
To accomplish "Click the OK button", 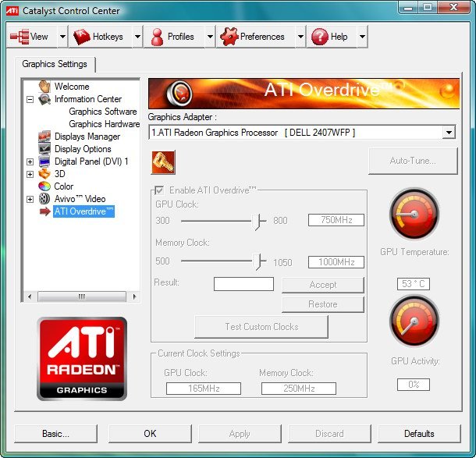I will 150,433.
